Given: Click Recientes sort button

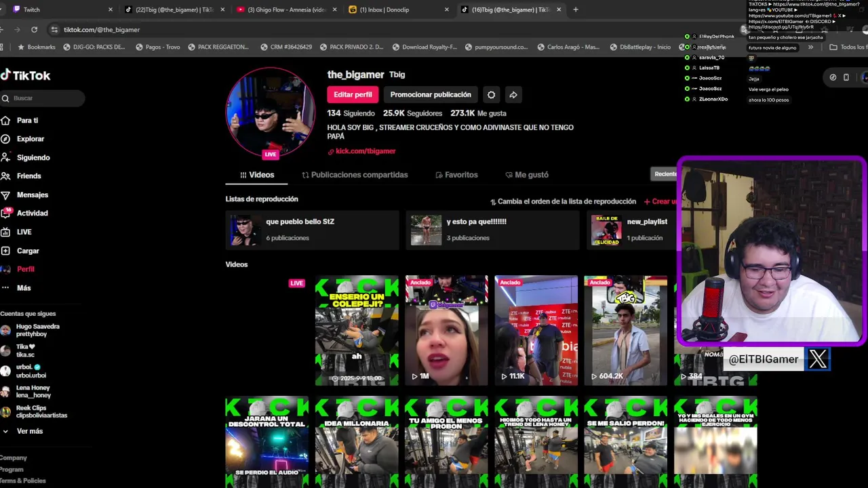Looking at the screenshot, I should (665, 174).
